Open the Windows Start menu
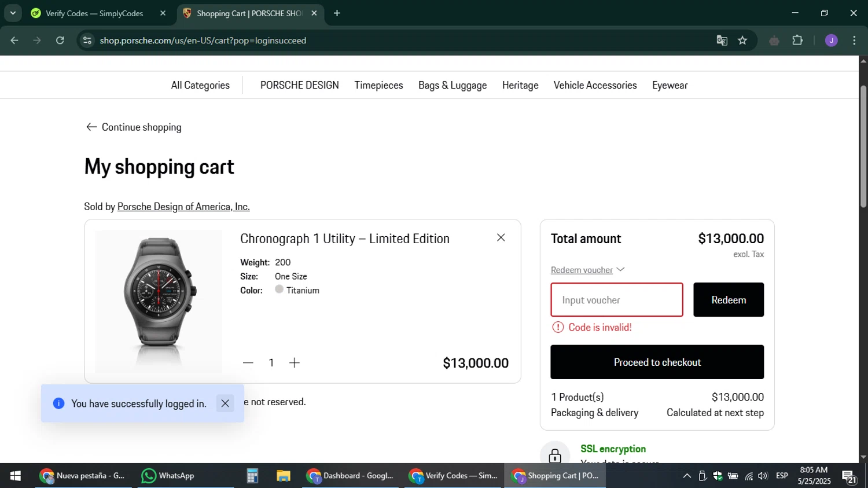Viewport: 868px width, 488px height. click(16, 476)
